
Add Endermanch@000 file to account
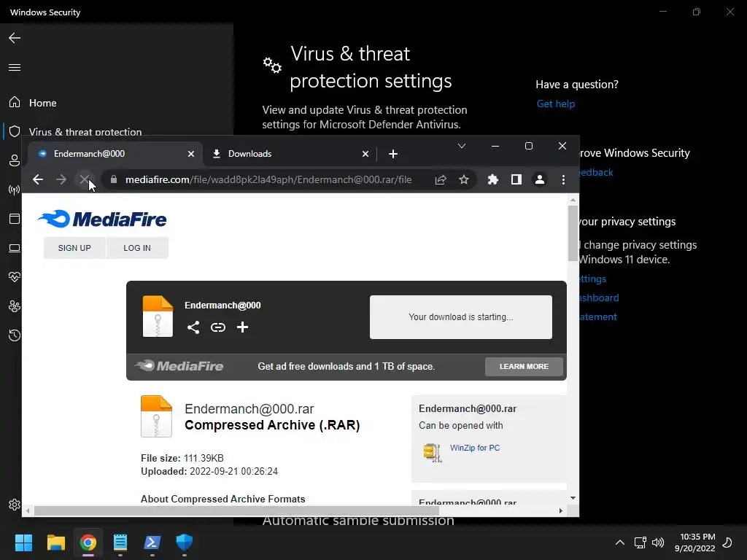pos(242,327)
